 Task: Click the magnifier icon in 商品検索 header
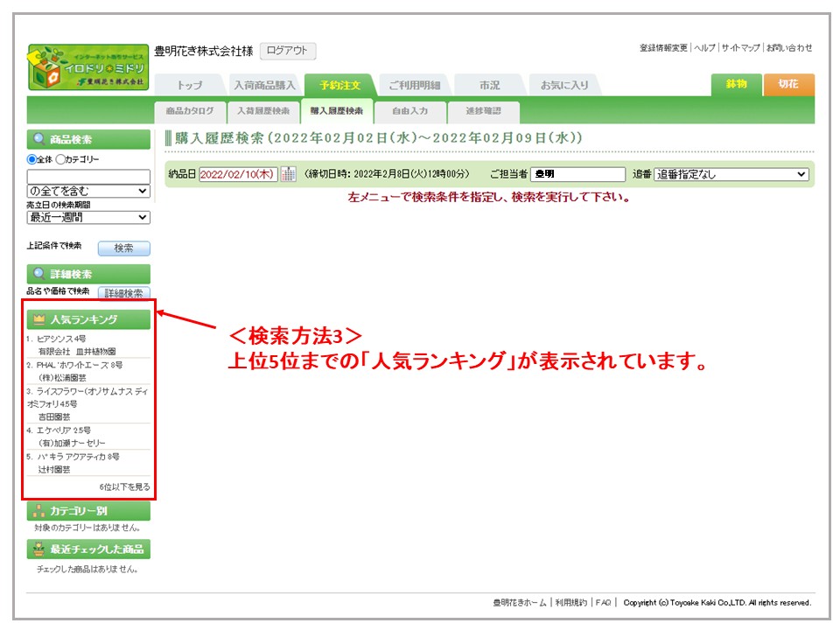(x=38, y=139)
